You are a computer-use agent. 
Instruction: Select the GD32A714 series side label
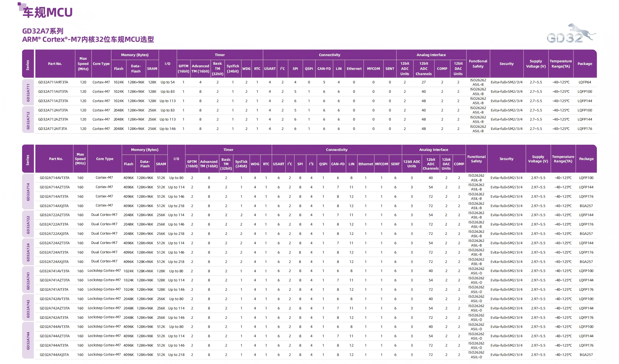click(28, 192)
